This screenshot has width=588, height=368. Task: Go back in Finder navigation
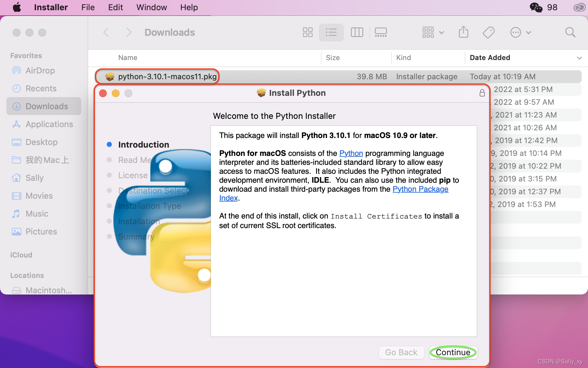(x=106, y=32)
